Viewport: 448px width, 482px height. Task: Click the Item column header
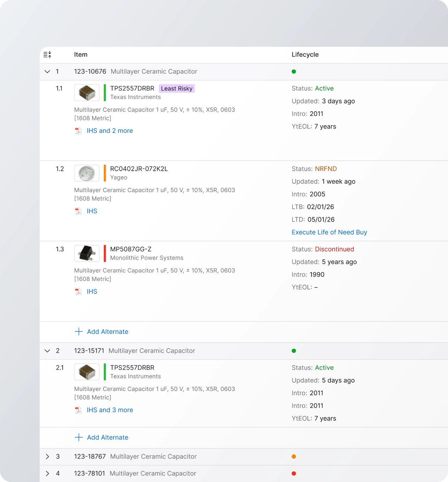81,55
